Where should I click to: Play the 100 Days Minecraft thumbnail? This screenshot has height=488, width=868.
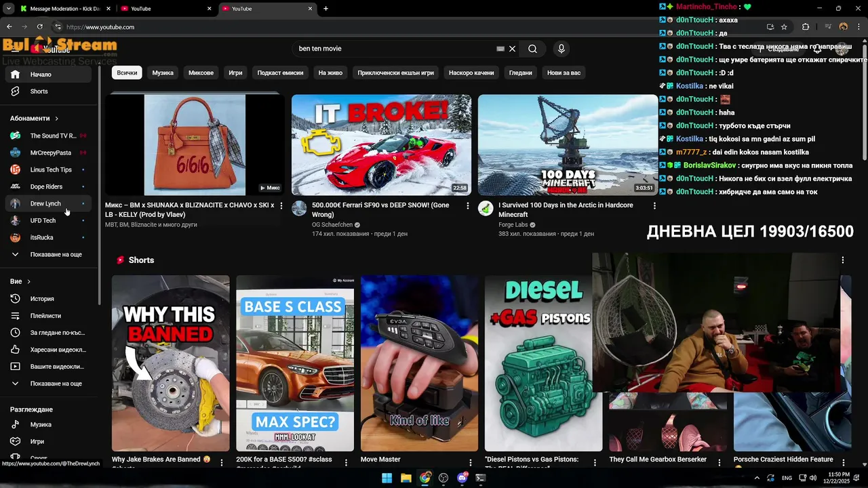(568, 145)
